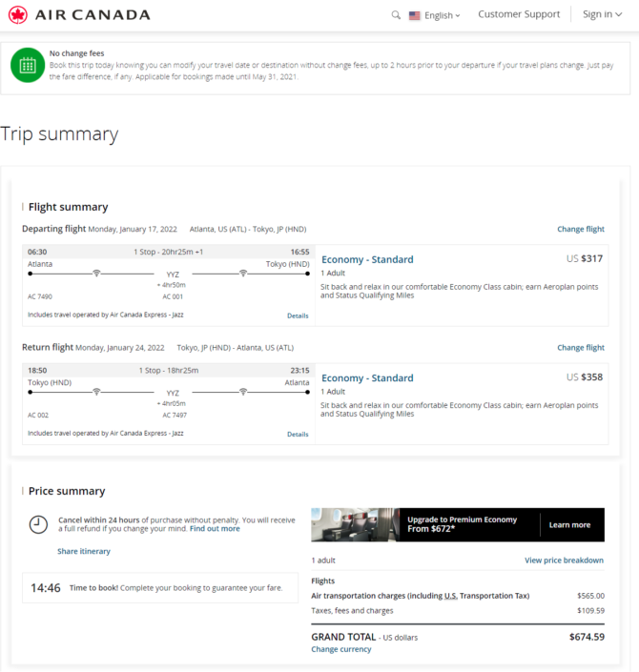The width and height of the screenshot is (639, 672).
Task: Click the 1 Stop - 20hr25m +1 duration
Action: coord(168,252)
